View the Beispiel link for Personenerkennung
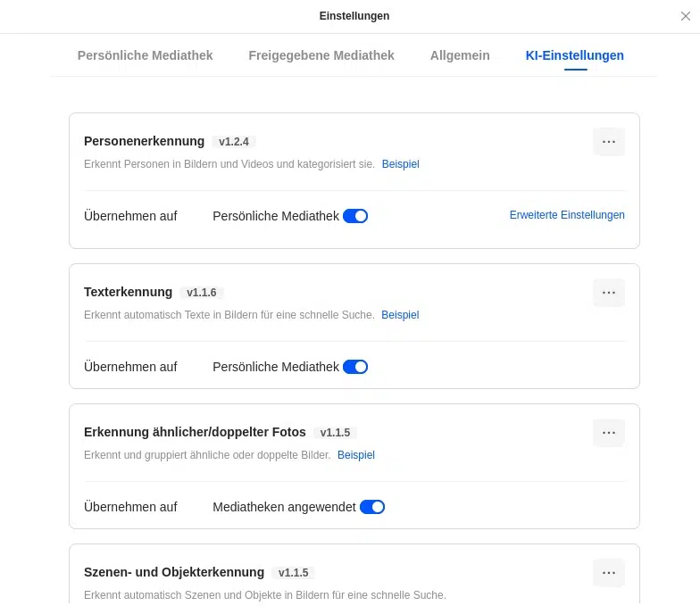700x614 pixels. (x=400, y=164)
